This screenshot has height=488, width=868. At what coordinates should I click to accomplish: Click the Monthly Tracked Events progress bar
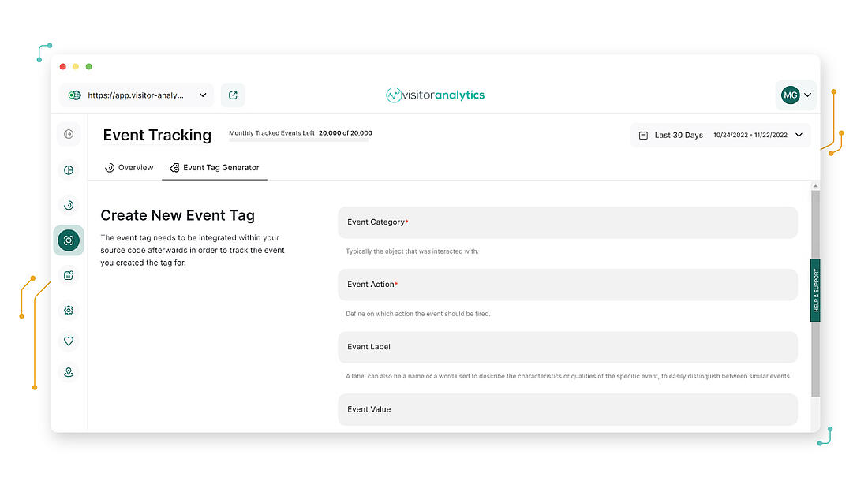point(299,140)
